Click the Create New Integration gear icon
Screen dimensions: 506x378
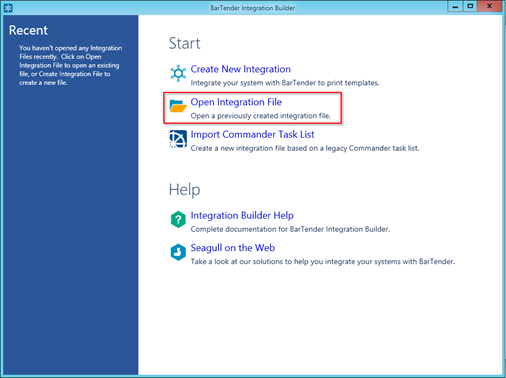(178, 73)
